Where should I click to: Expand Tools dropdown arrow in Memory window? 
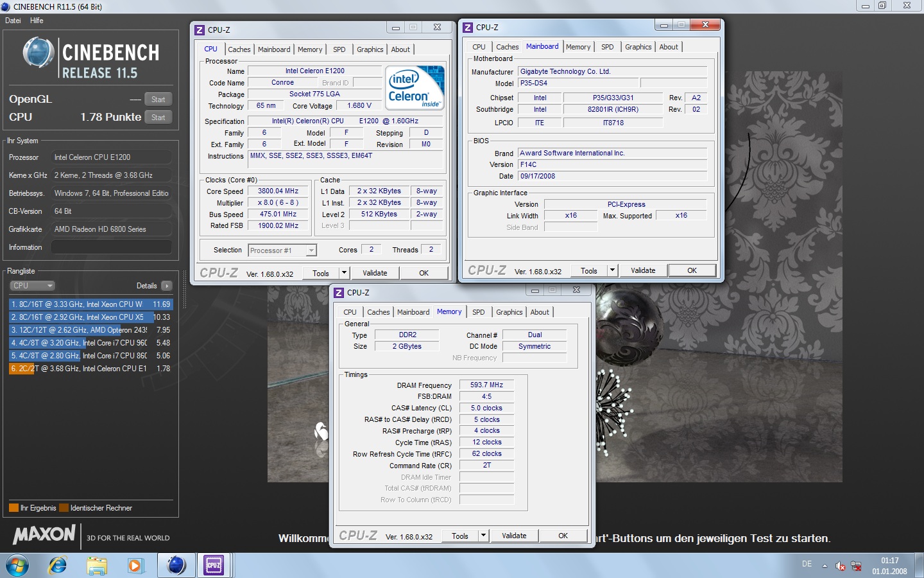(483, 536)
